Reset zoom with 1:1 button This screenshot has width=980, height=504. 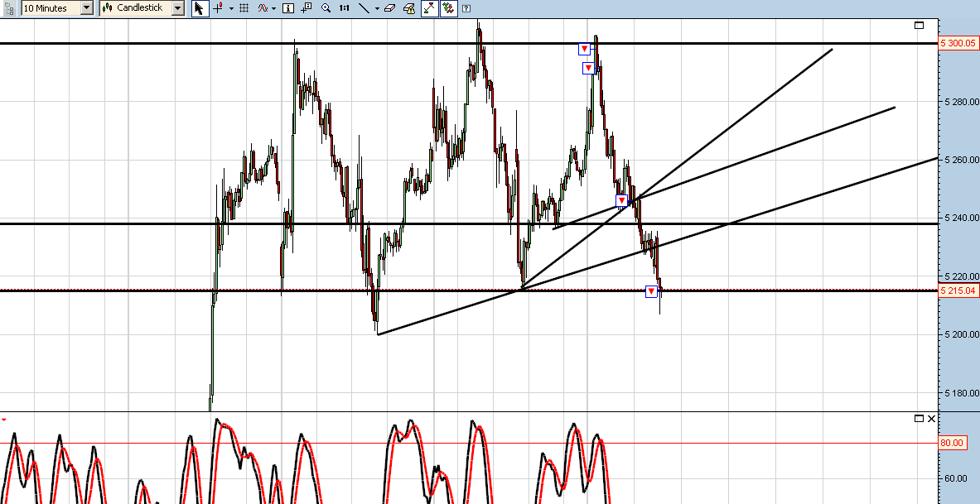[x=345, y=8]
